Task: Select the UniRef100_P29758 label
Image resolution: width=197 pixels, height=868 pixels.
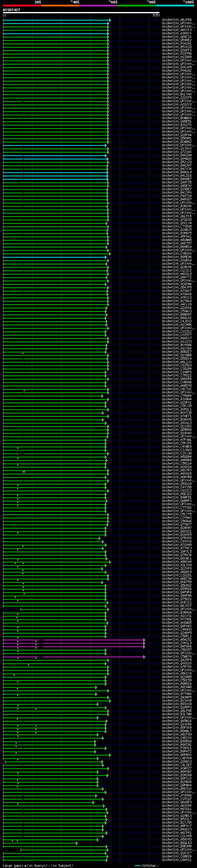Action: [177, 54]
